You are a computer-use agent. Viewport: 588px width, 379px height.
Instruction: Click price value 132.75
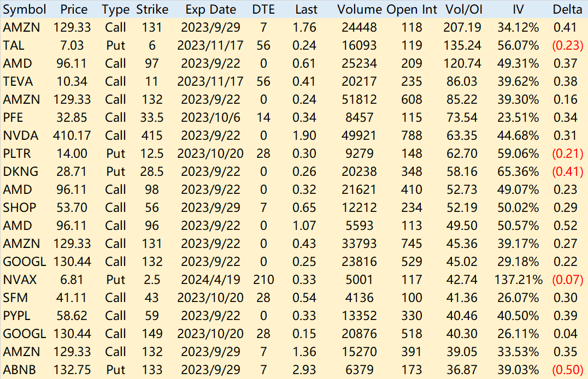[72, 370]
